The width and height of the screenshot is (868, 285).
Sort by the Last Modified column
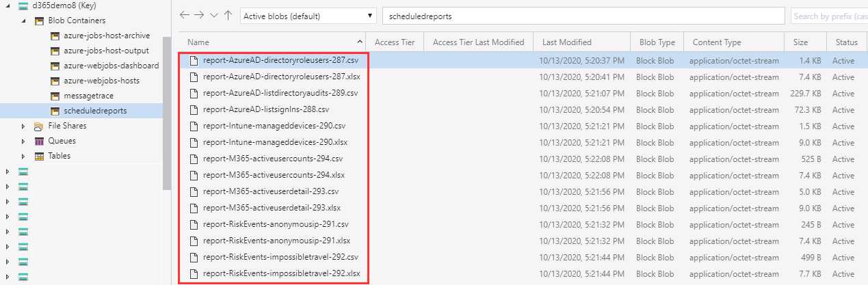tap(567, 42)
